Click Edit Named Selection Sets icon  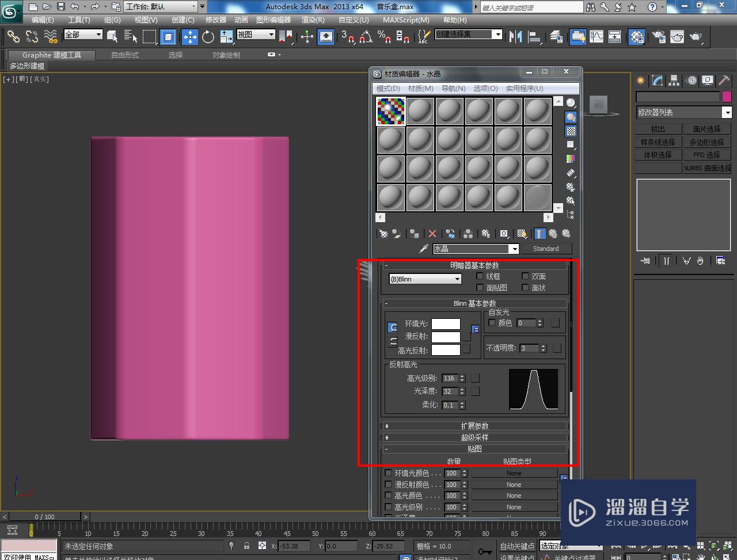[423, 37]
